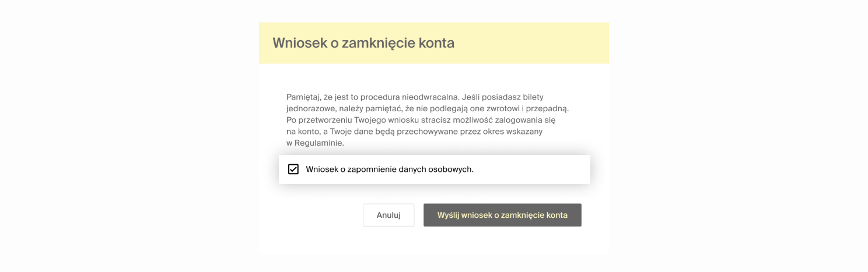
Task: Click the word "Regulaminie" in the notice
Action: coord(320,143)
